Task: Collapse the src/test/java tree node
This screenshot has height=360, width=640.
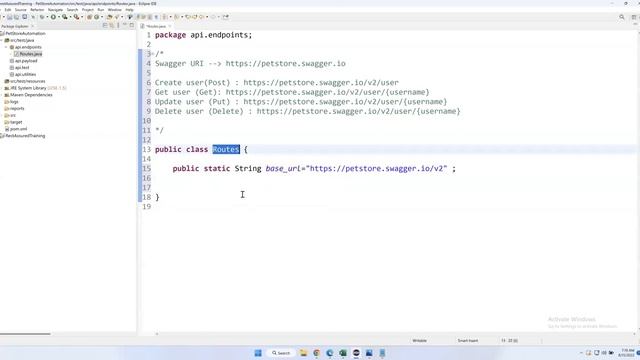Action: tap(2, 40)
